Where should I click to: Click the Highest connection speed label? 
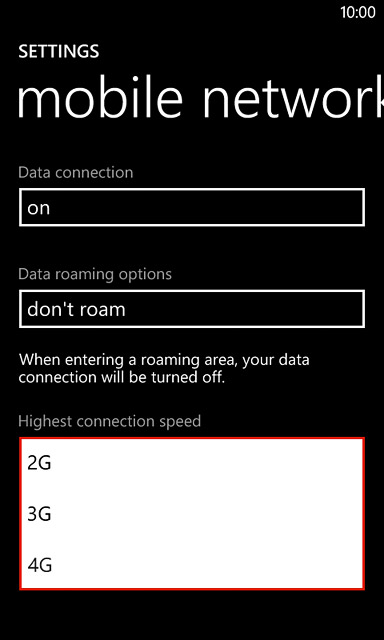point(110,421)
